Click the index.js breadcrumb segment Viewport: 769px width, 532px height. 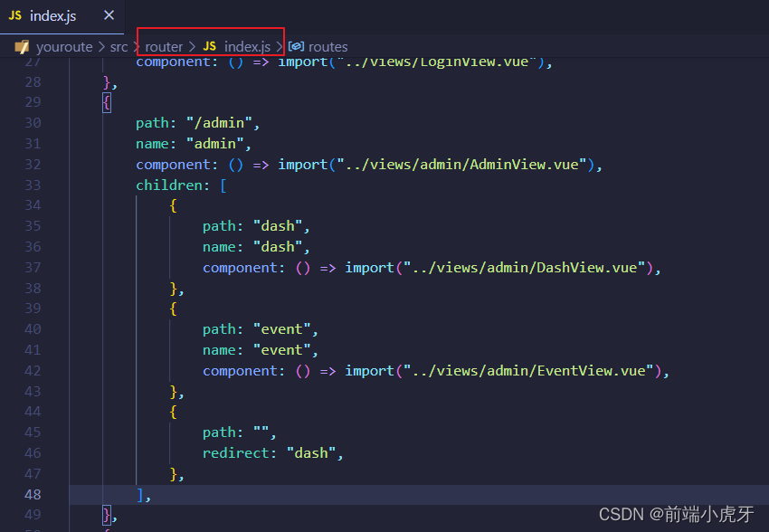tap(247, 47)
